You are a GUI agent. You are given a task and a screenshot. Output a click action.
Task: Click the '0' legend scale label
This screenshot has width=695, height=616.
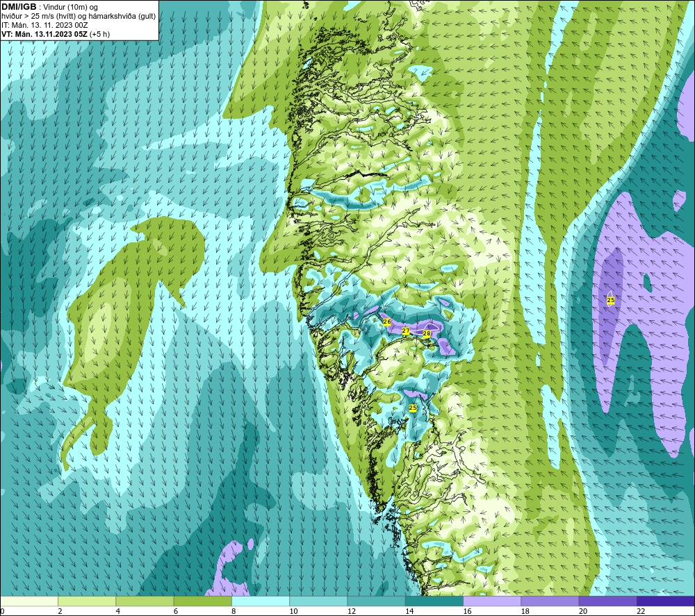pos(2,611)
